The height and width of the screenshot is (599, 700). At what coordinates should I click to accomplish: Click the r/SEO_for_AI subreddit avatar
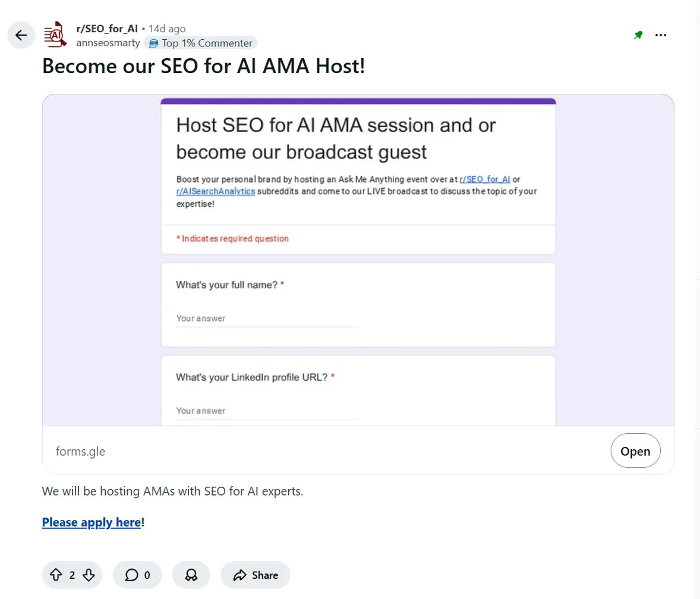[55, 35]
